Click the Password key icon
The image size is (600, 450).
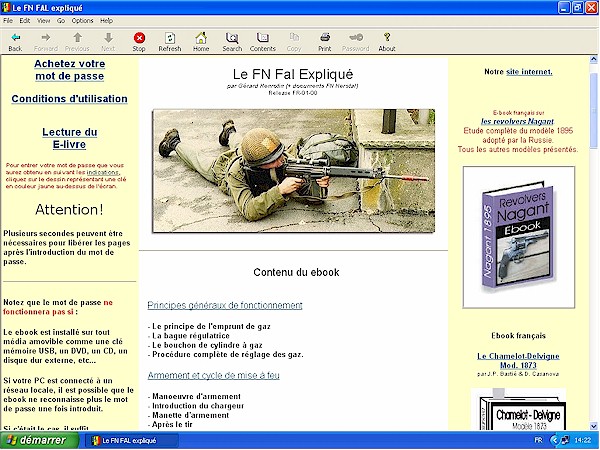pyautogui.click(x=356, y=42)
